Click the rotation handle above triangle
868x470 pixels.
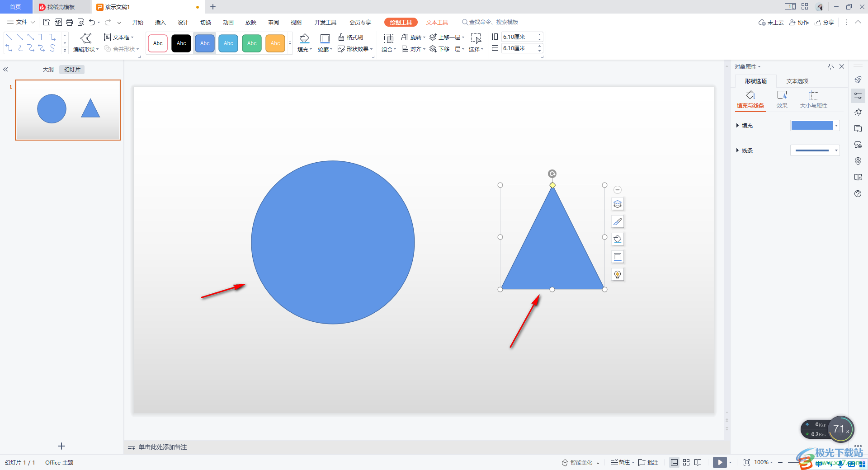(x=552, y=174)
